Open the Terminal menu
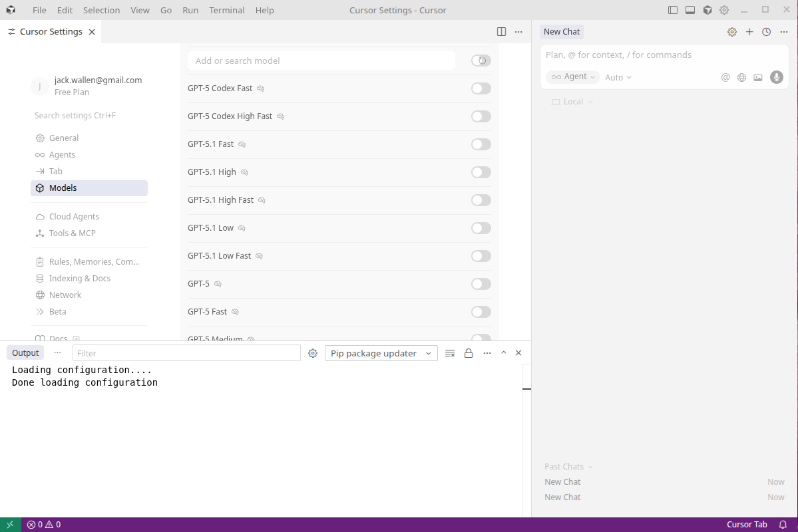 (x=226, y=10)
